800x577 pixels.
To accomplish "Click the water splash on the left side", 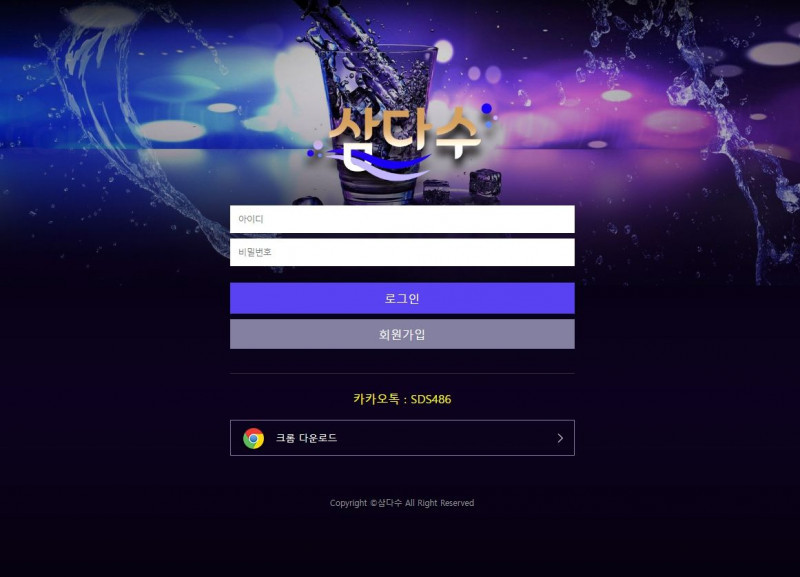I will coord(128,128).
